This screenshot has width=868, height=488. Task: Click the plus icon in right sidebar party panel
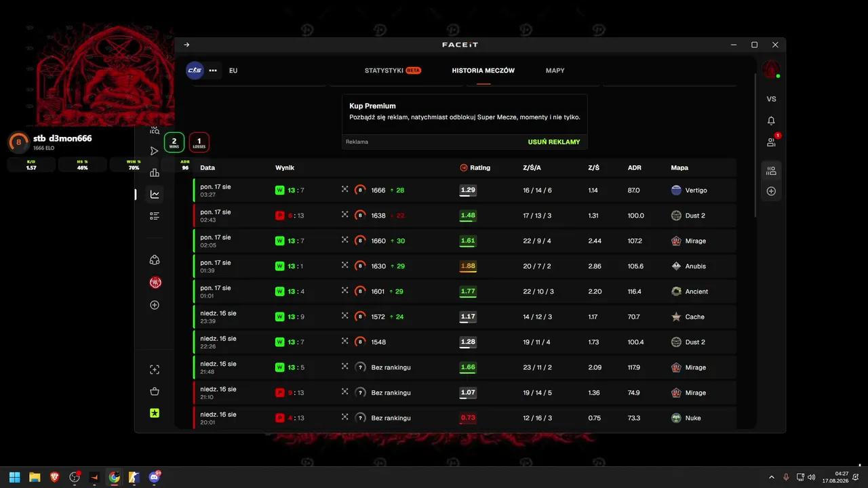coord(771,191)
